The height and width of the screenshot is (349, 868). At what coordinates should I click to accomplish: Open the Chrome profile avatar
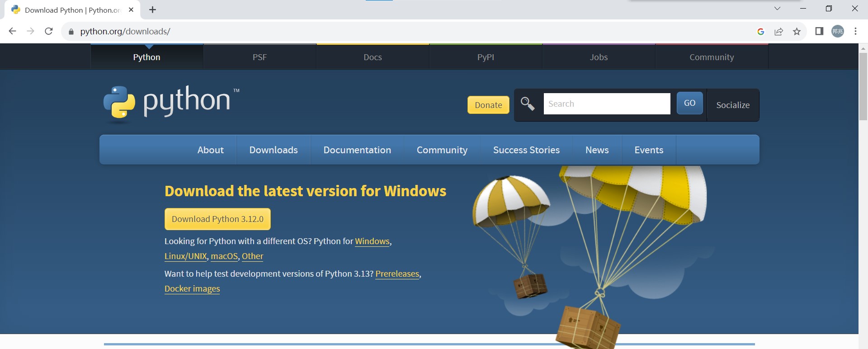[838, 31]
